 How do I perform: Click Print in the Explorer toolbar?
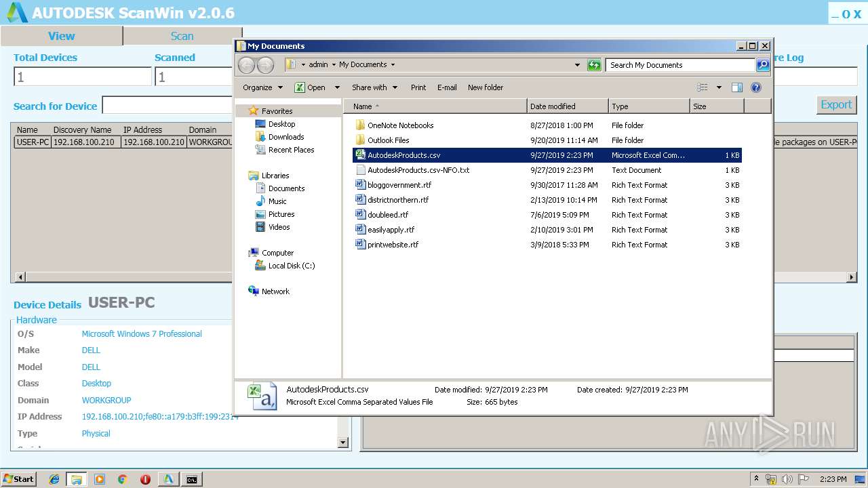418,87
